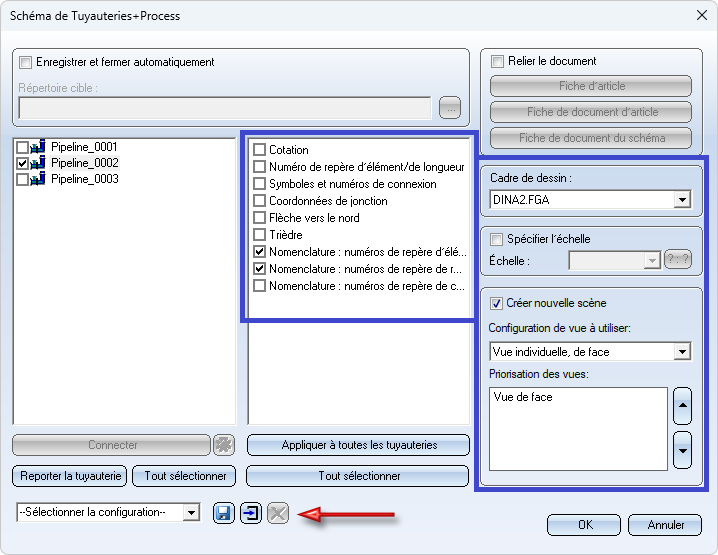Check the Pipeline_0001 checkbox
718x555 pixels.
[22, 147]
